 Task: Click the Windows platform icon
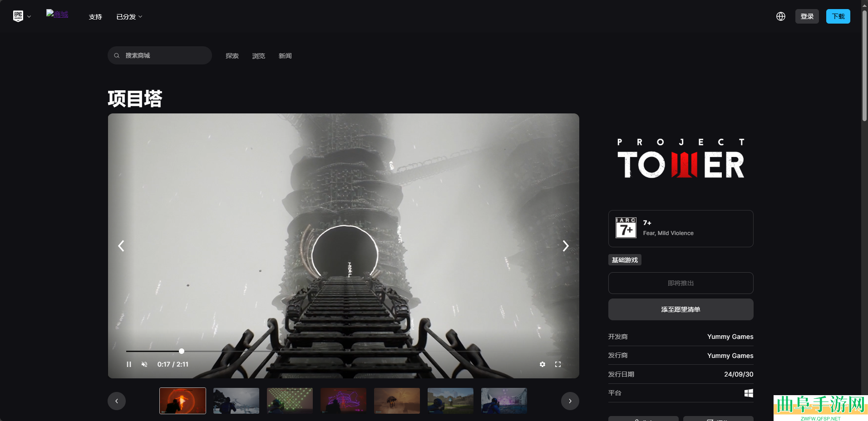tap(749, 393)
